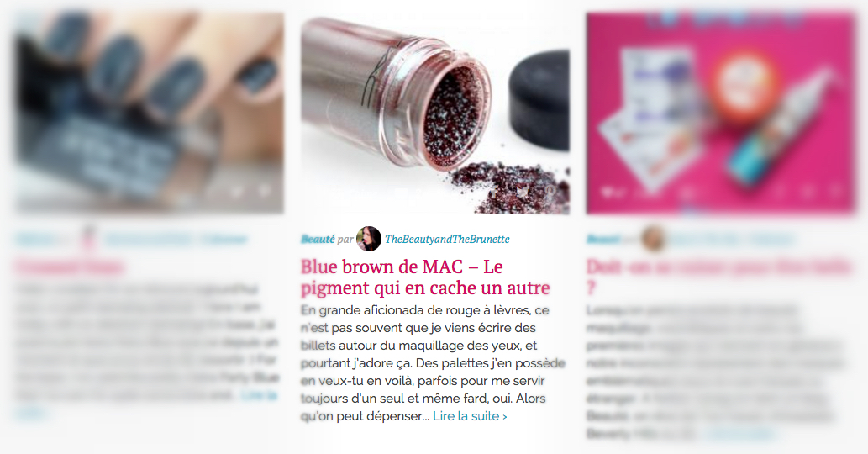This screenshot has height=454, width=868.
Task: Open the Blue brown de MAC article title
Action: coord(425,277)
